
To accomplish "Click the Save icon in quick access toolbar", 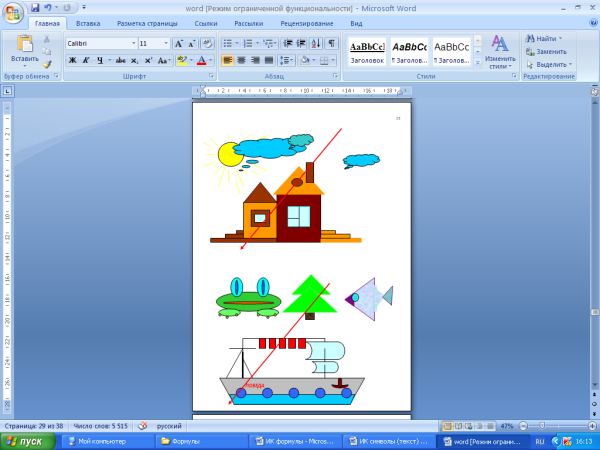I will (35, 7).
